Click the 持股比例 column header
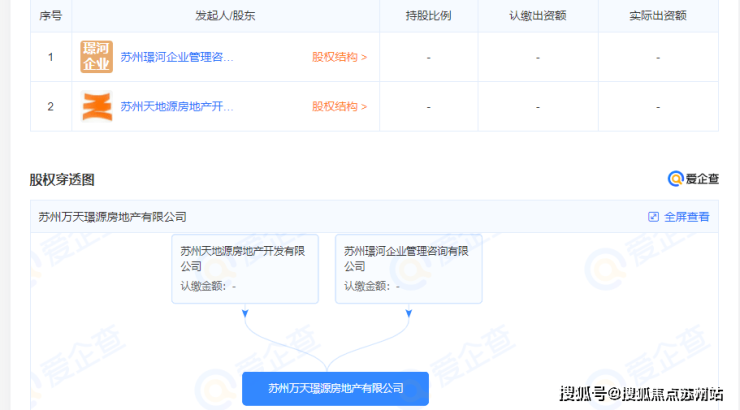Image resolution: width=740 pixels, height=410 pixels. click(x=429, y=16)
